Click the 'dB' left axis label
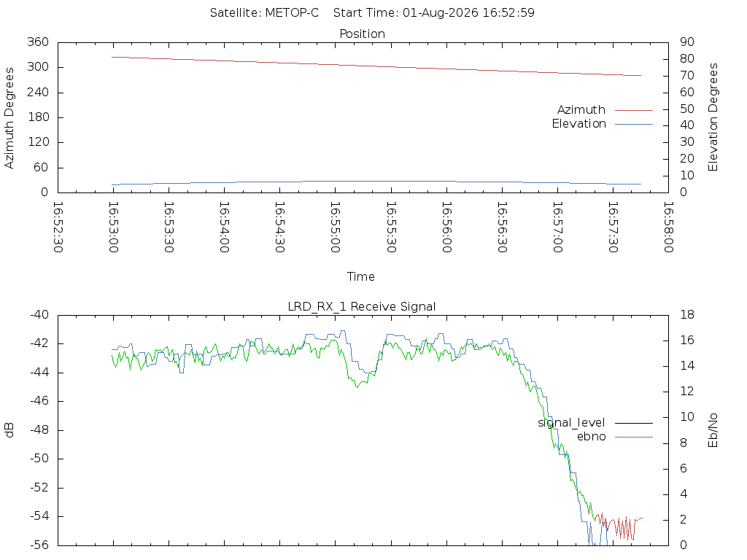 pos(9,430)
